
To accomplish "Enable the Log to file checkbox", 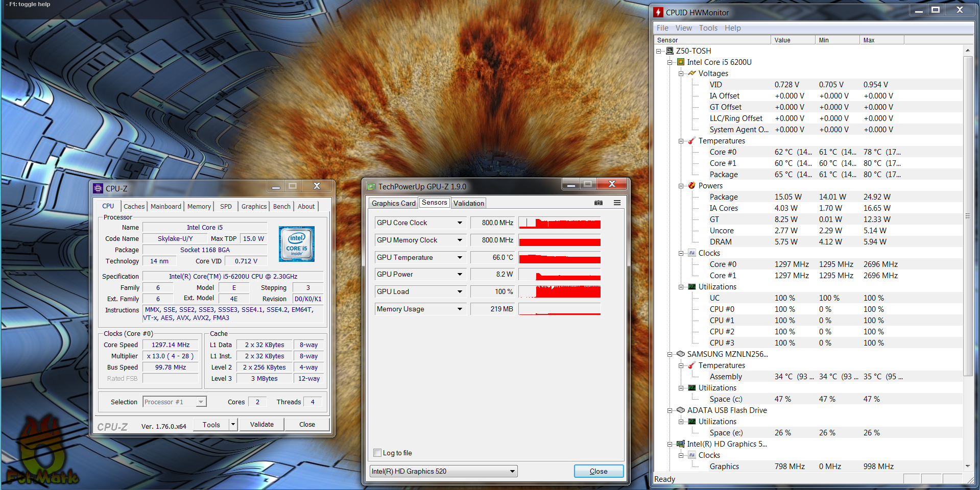I will click(x=377, y=453).
